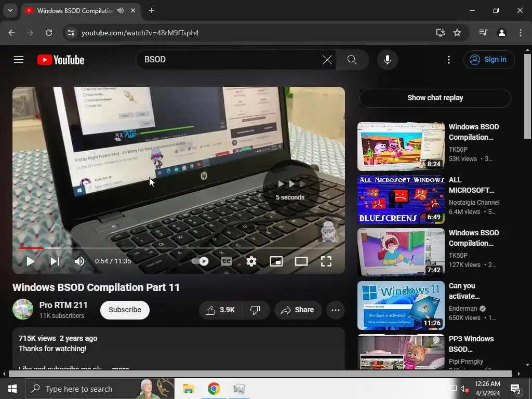Click the page vertical scrollbar
The width and height of the screenshot is (532, 399).
tap(527, 96)
